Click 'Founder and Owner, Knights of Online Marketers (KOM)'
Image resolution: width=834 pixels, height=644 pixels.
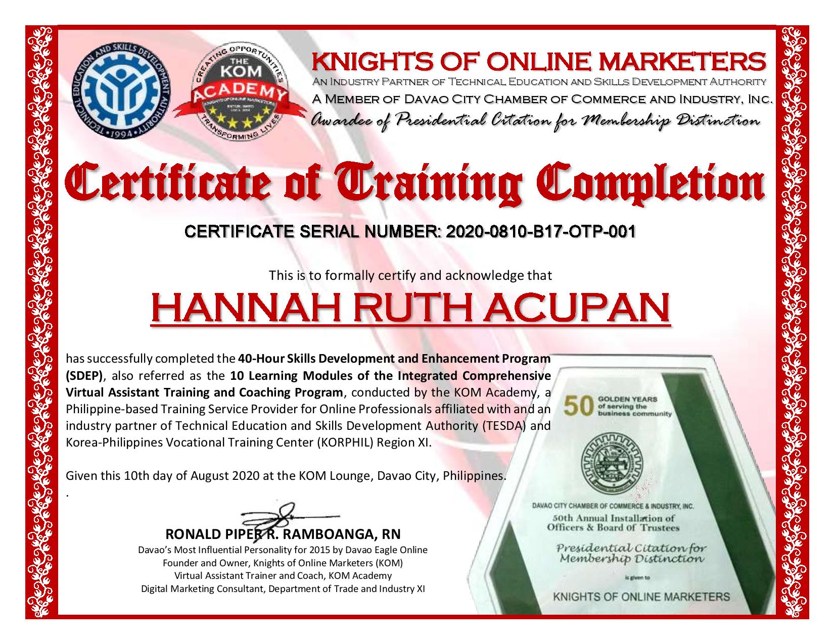pos(283,563)
